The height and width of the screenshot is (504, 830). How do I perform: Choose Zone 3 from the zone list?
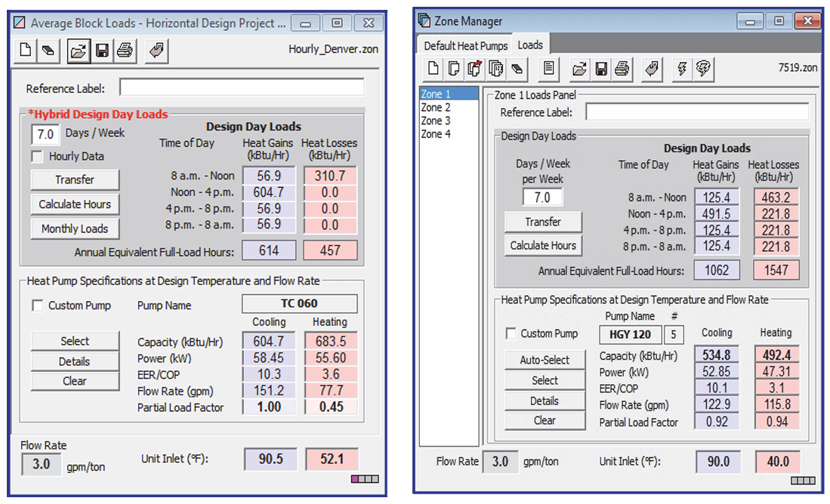point(449,121)
